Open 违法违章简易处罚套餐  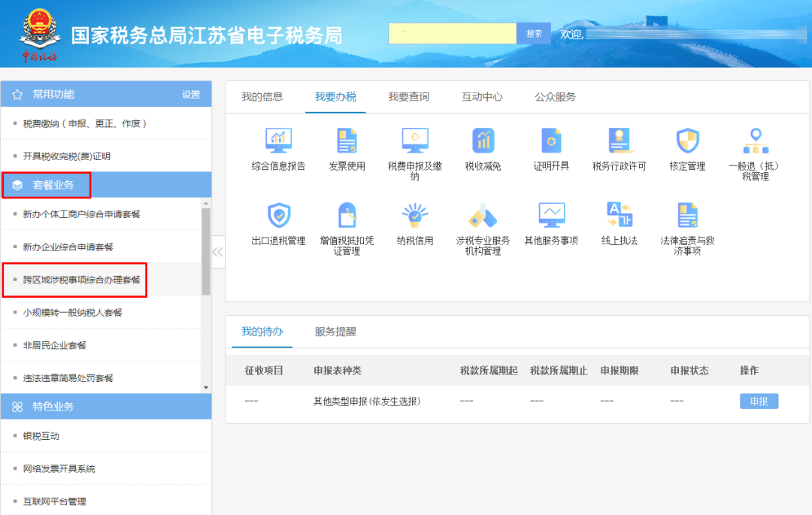click(x=68, y=378)
